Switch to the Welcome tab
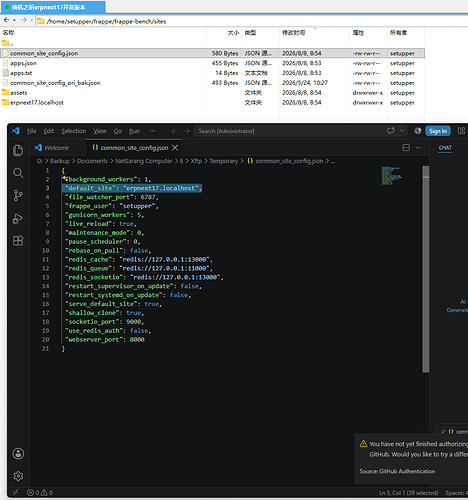The image size is (468, 500). point(52,148)
